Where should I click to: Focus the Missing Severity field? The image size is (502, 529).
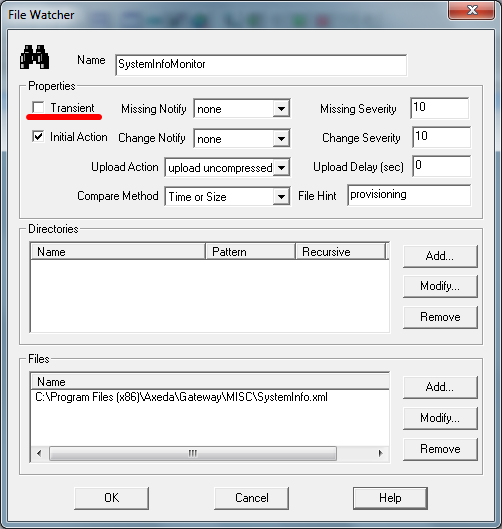440,108
